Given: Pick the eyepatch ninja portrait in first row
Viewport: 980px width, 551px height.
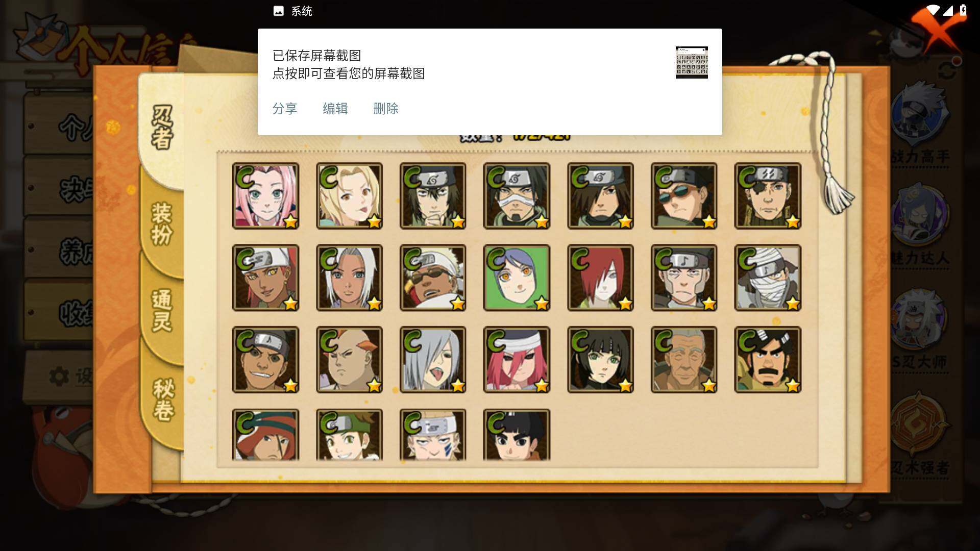Looking at the screenshot, I should click(768, 196).
